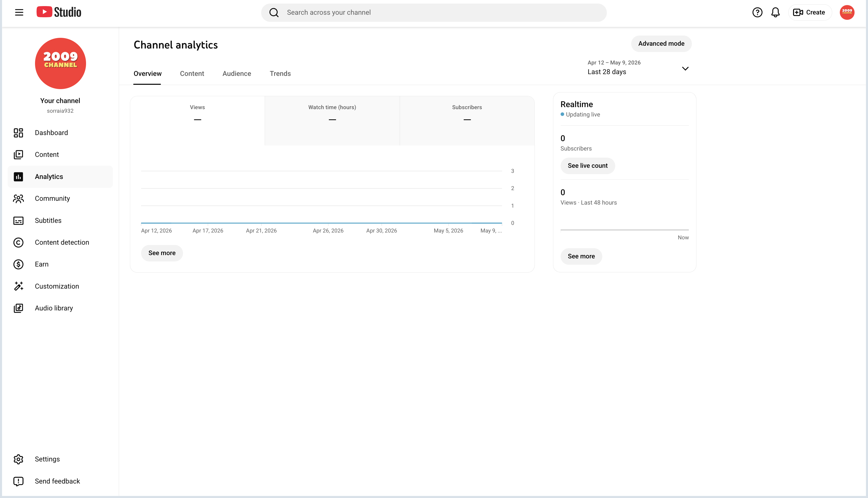
Task: Click the Now label in Realtime chart
Action: pos(683,237)
